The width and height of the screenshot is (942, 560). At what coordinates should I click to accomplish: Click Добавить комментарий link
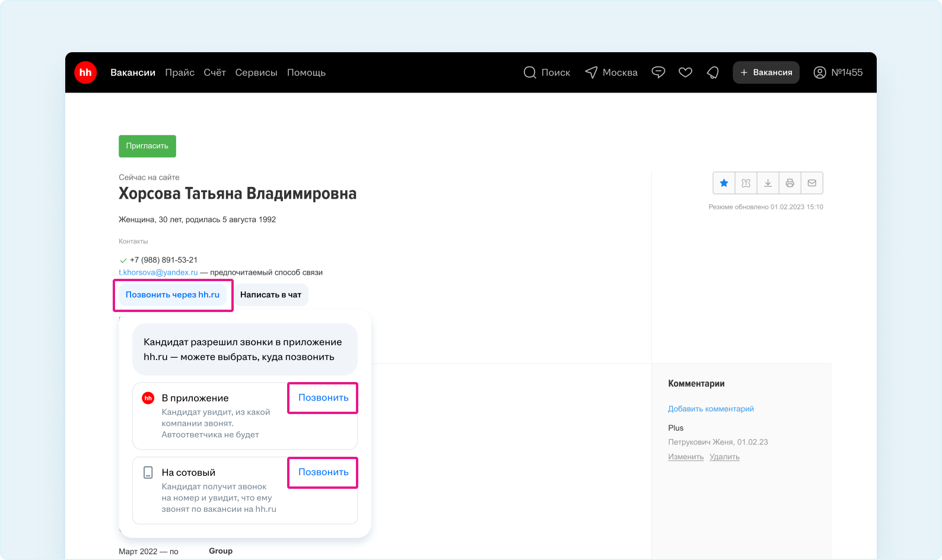pos(711,409)
